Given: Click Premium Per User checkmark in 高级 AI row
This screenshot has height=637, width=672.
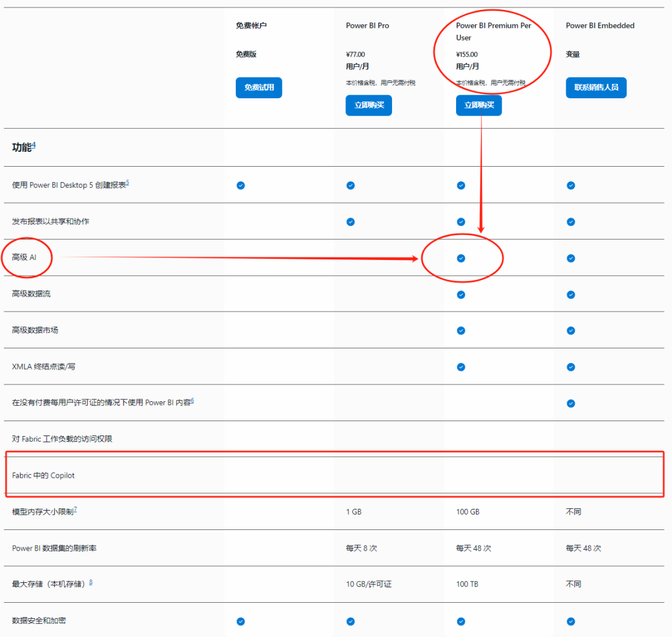Looking at the screenshot, I should [x=461, y=258].
